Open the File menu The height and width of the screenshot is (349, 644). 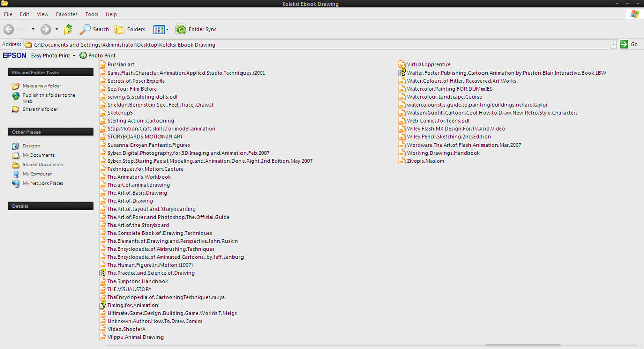click(8, 14)
